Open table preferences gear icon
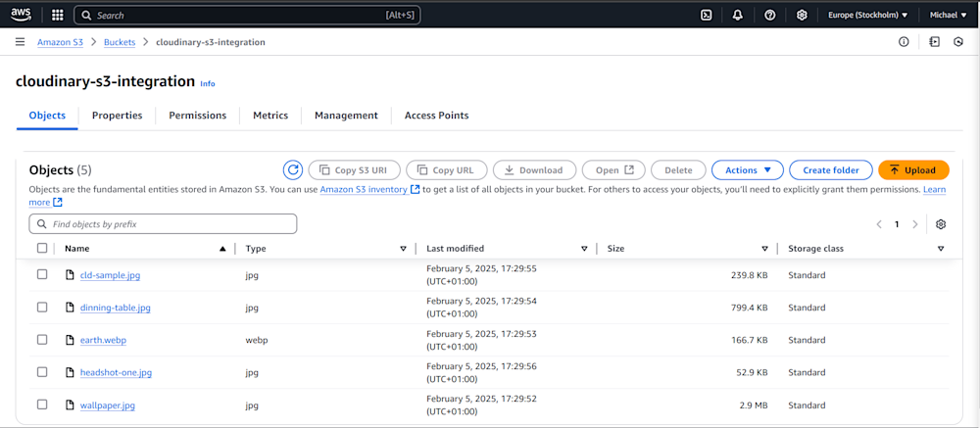Viewport: 980px width, 428px height. click(x=941, y=224)
